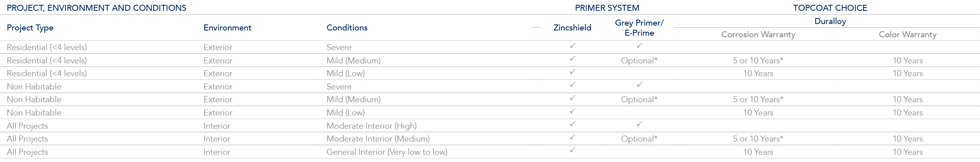Click Zincshield checkmark for Moderate Interior (Medium)
This screenshot has height=162, width=980.
pos(572,138)
